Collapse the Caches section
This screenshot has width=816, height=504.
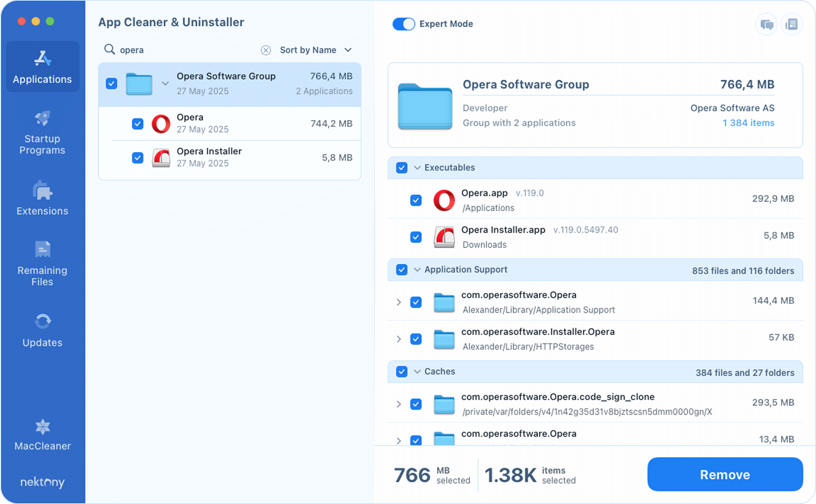coord(417,372)
